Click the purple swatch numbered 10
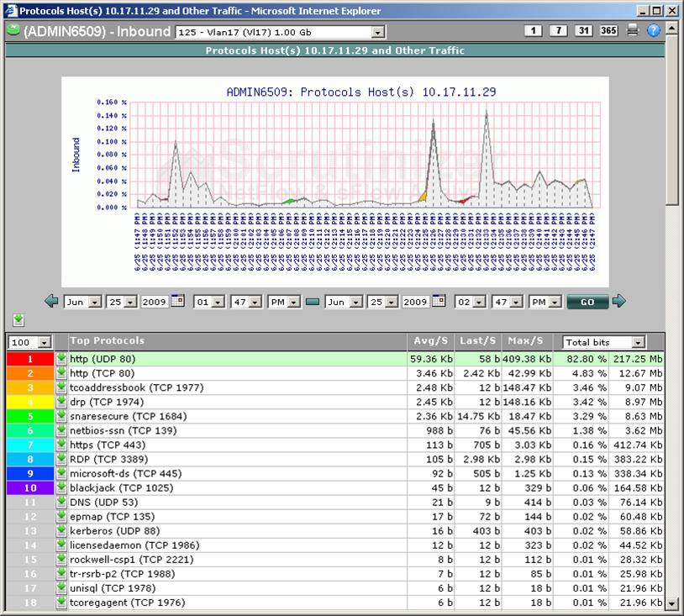 pyautogui.click(x=30, y=488)
